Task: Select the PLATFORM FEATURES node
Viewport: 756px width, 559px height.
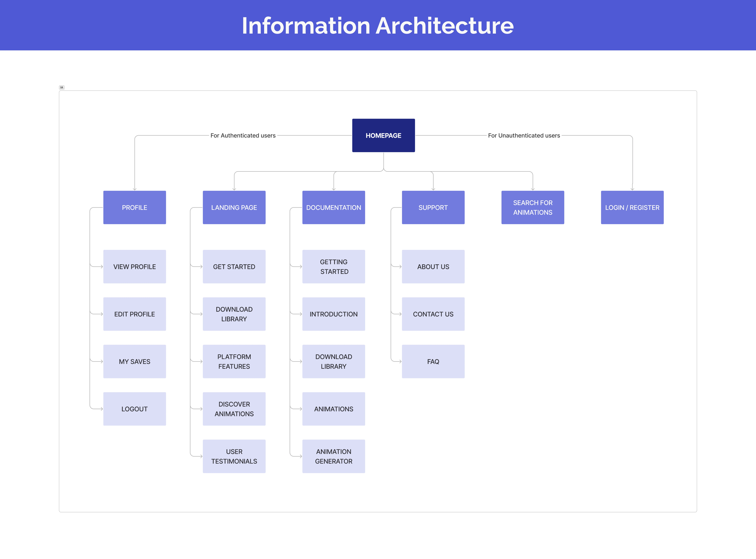Action: pyautogui.click(x=234, y=361)
